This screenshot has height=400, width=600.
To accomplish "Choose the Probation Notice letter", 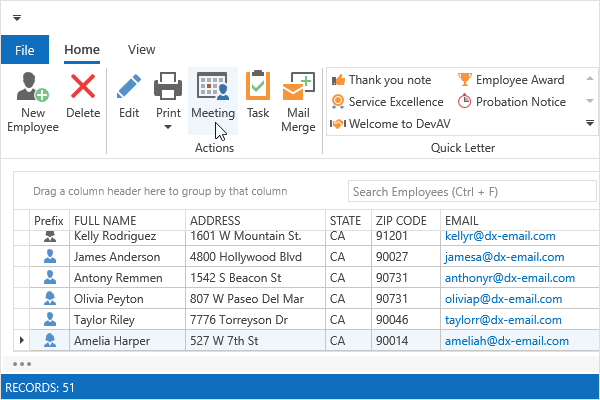I will point(511,102).
